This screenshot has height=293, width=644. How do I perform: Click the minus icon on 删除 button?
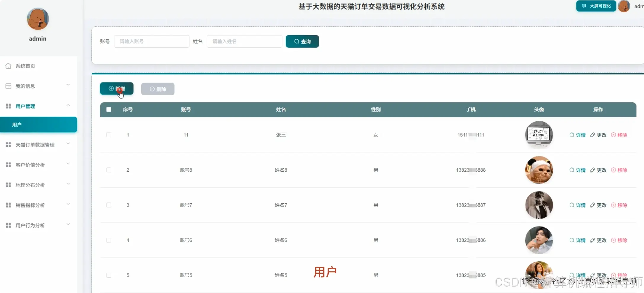(x=152, y=89)
